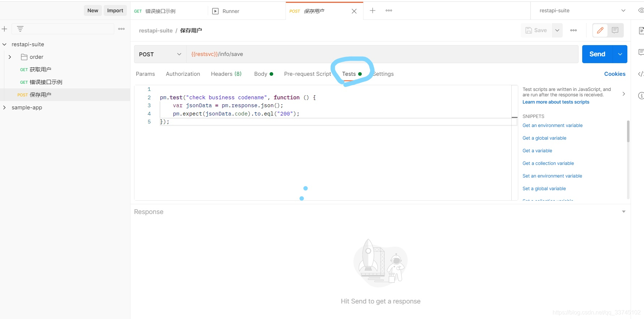Open the POST method dropdown
Screen dimensions: 644x319
(x=160, y=54)
